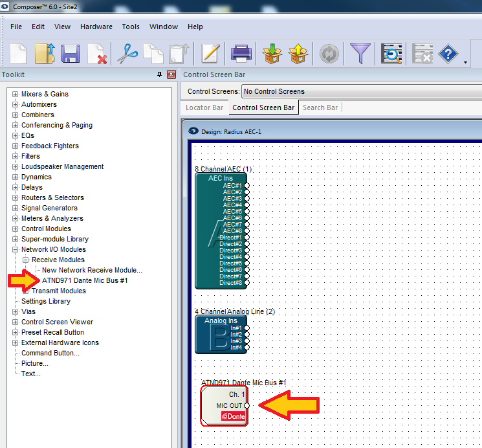The height and width of the screenshot is (448, 482).
Task: Save the design with the floppy disk icon
Action: [71, 54]
